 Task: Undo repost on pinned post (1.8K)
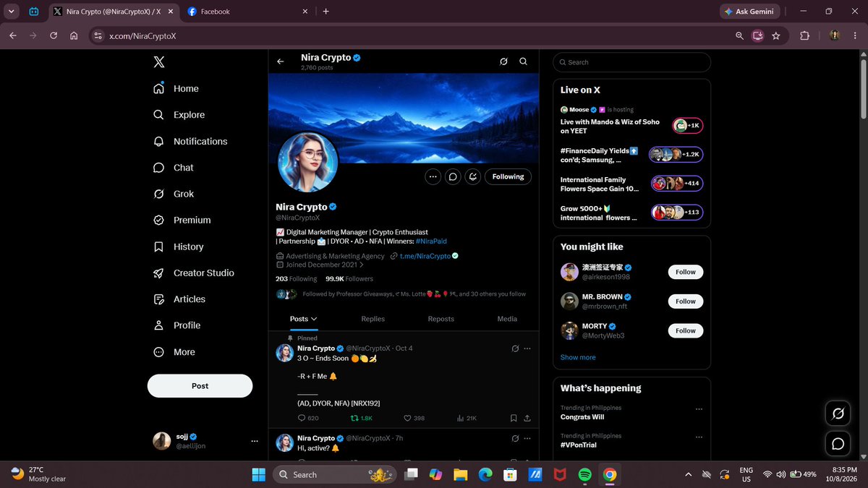pos(362,418)
